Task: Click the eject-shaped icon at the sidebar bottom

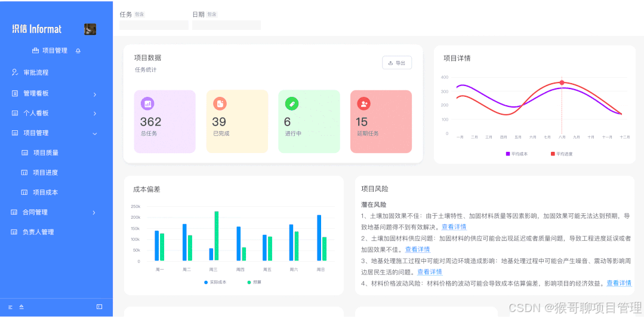Action: [21, 307]
